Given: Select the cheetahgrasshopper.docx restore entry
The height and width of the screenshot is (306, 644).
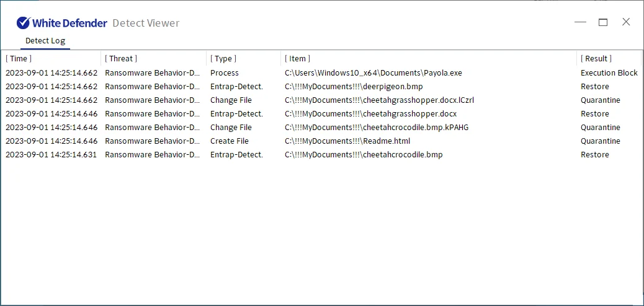Looking at the screenshot, I should (x=370, y=114).
